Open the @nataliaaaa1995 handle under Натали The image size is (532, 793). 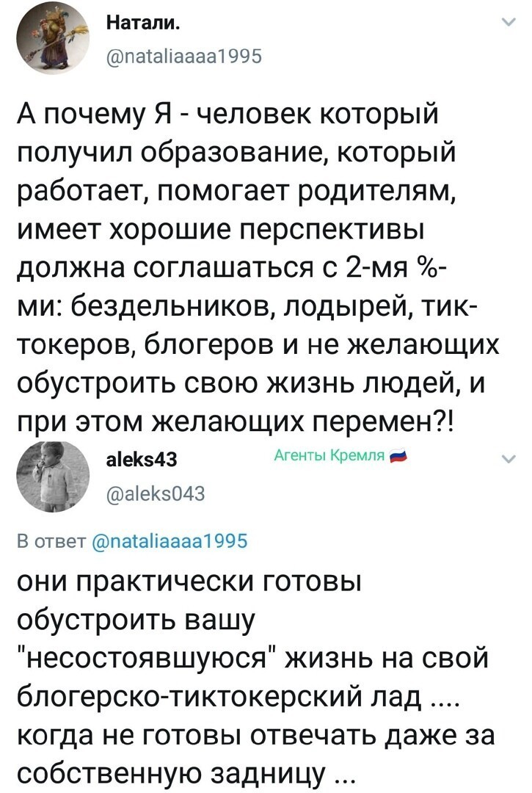[184, 56]
